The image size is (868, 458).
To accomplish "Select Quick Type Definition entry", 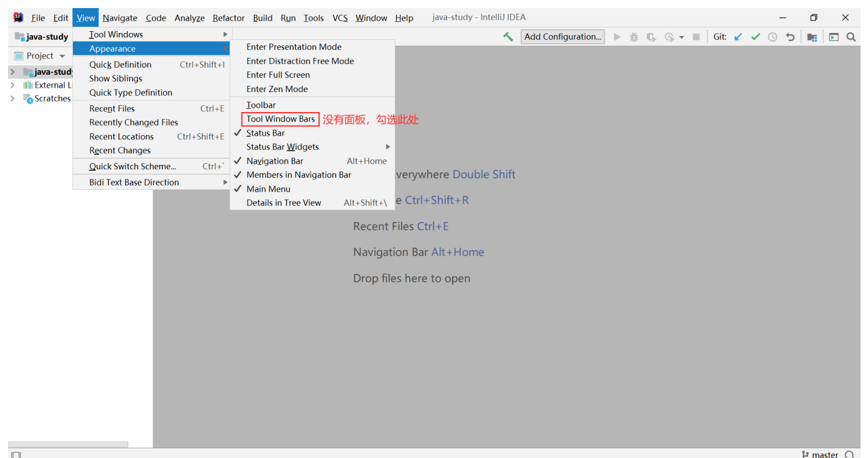I will pyautogui.click(x=152, y=93).
